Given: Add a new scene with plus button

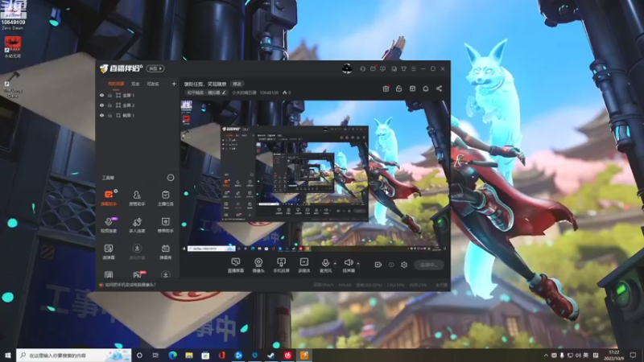Looking at the screenshot, I should point(174,84).
